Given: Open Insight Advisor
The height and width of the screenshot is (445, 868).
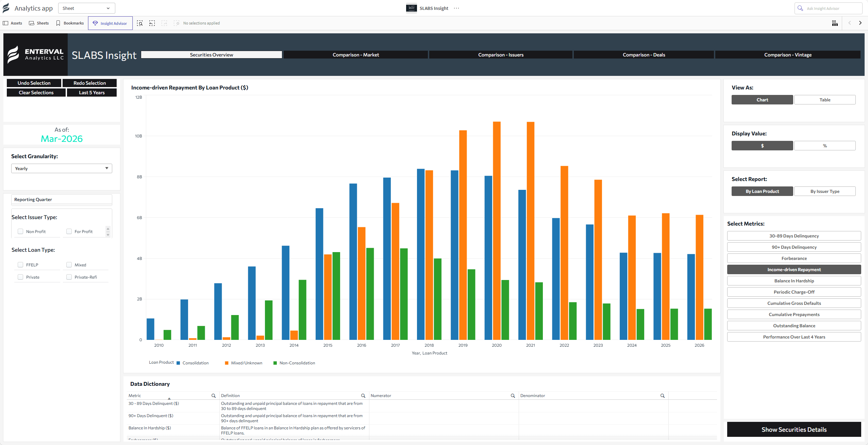Looking at the screenshot, I should pyautogui.click(x=110, y=23).
